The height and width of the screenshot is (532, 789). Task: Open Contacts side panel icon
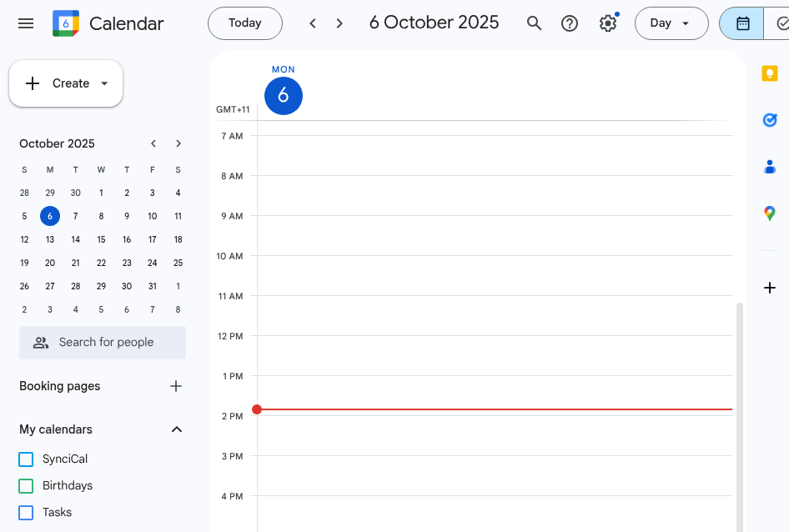pos(769,167)
